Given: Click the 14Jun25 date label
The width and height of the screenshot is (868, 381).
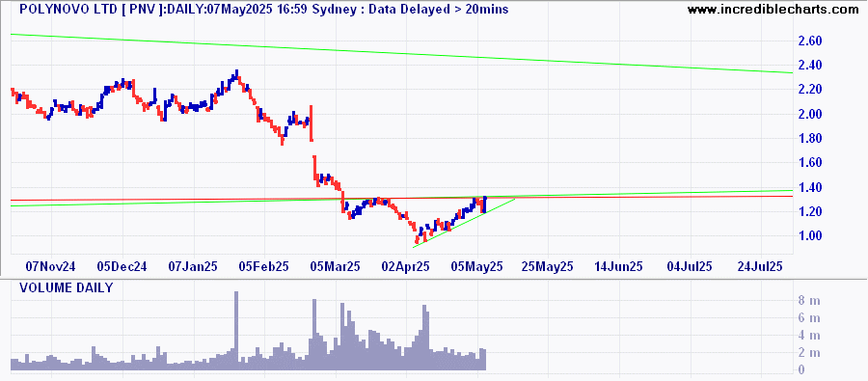Looking at the screenshot, I should [620, 267].
